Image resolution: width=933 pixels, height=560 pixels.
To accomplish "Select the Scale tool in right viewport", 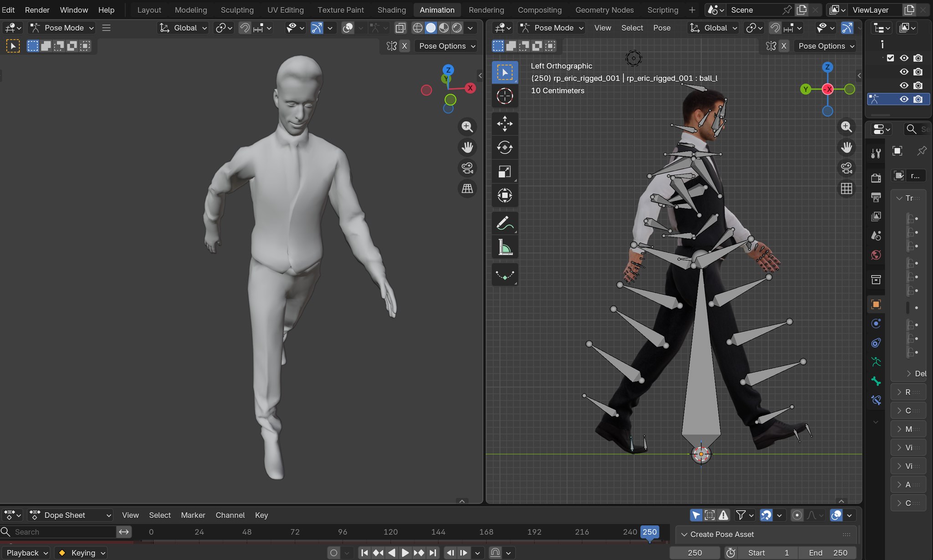I will [x=505, y=172].
